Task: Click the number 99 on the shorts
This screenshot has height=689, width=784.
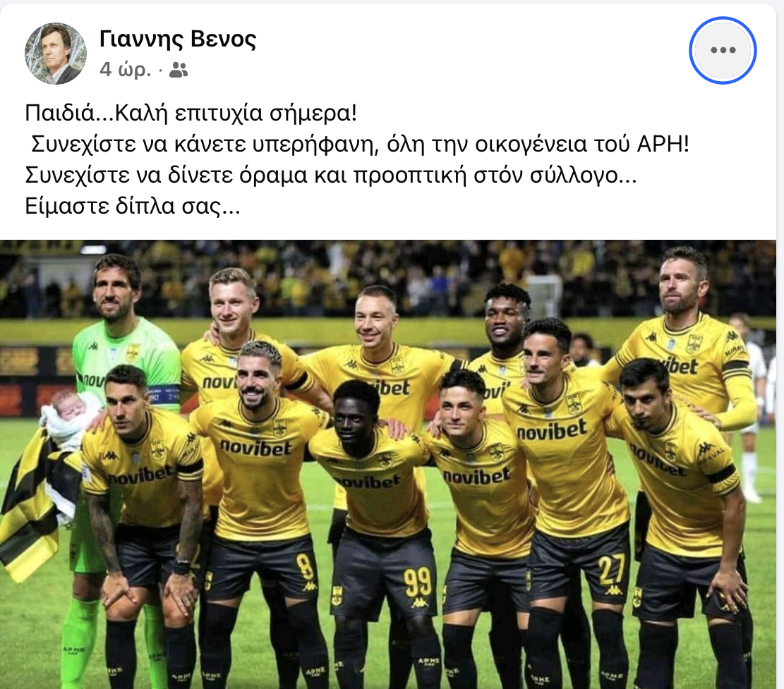Action: coord(418,582)
